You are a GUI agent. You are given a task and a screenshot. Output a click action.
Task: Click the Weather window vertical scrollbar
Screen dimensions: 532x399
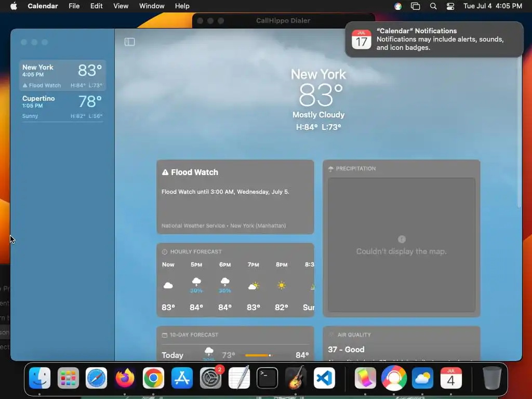[x=519, y=132]
